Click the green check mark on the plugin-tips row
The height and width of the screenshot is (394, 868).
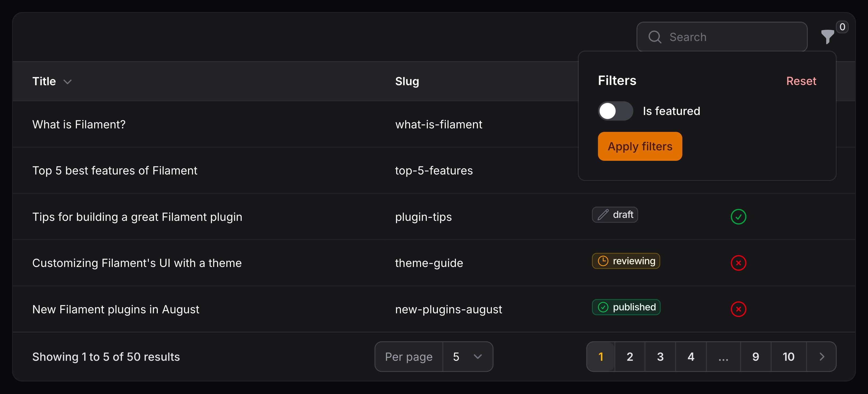point(739,217)
